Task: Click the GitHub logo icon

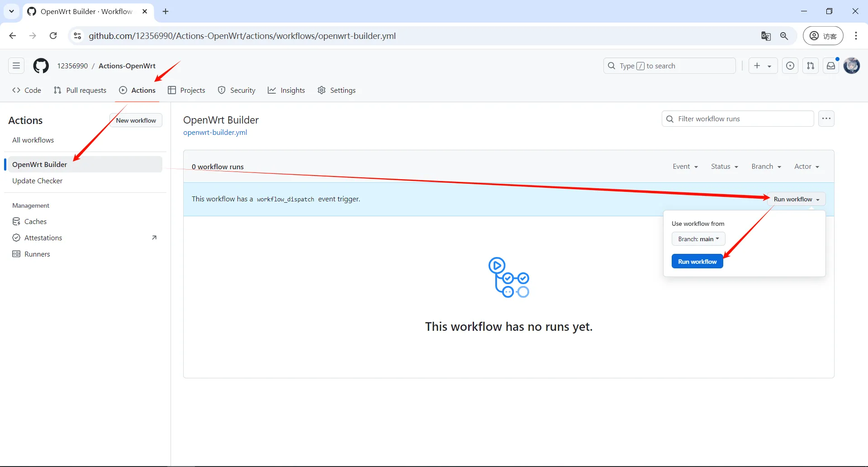Action: click(41, 66)
